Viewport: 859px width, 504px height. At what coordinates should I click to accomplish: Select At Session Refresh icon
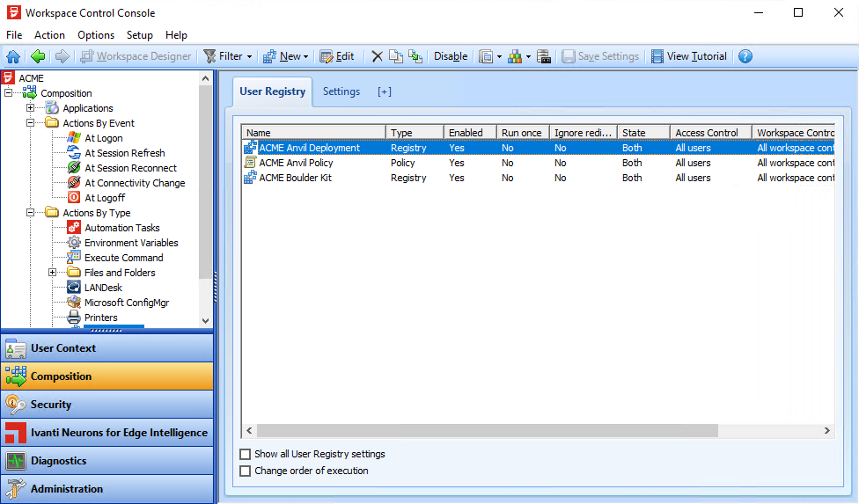point(74,153)
